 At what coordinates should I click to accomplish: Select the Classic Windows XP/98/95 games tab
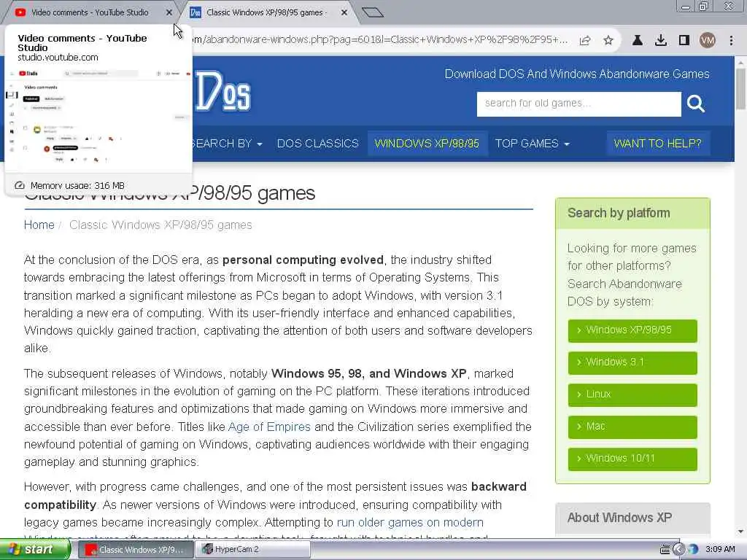[x=265, y=12]
